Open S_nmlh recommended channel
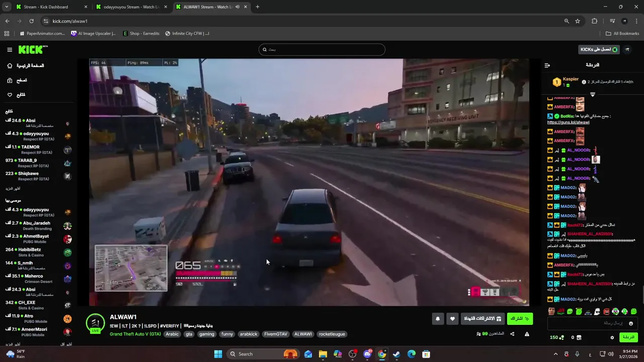Screen dimensions: 644x362 point(38,265)
